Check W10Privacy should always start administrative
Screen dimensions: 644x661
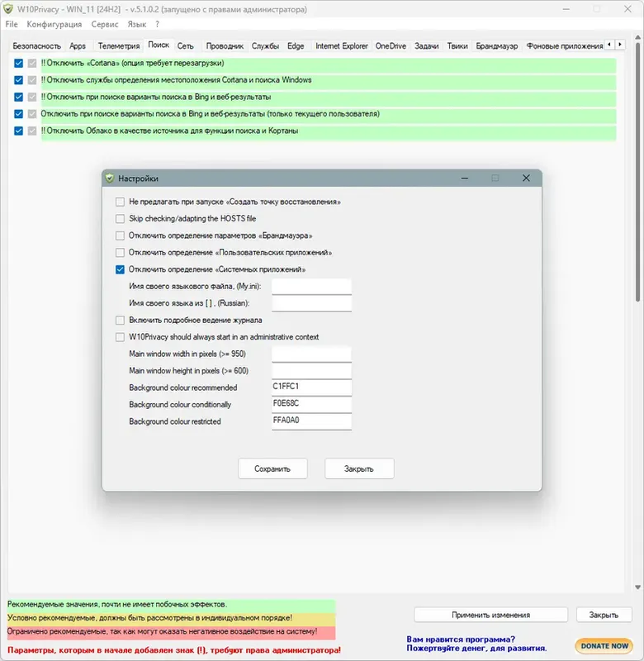pos(120,337)
